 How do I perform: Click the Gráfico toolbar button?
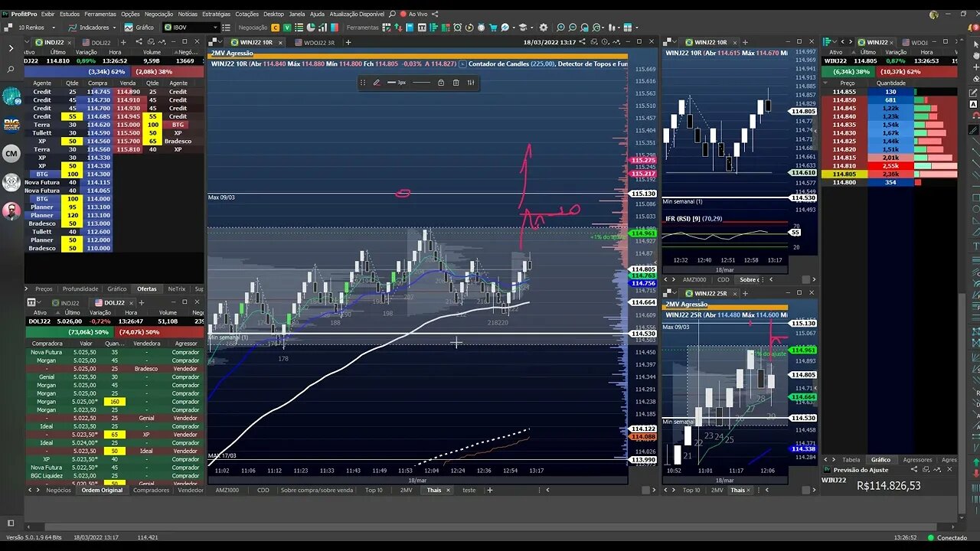pos(139,28)
